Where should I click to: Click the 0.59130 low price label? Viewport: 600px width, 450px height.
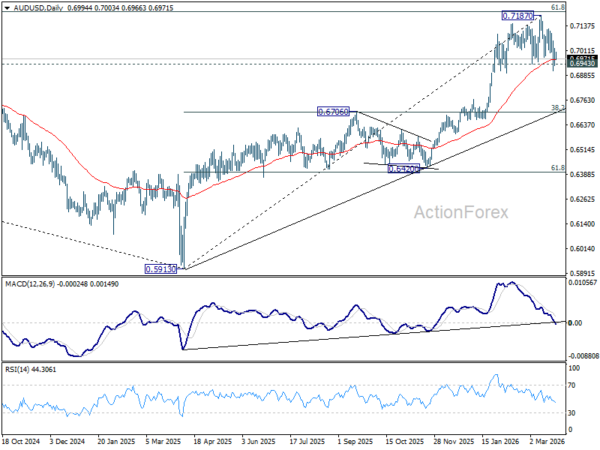(x=161, y=269)
